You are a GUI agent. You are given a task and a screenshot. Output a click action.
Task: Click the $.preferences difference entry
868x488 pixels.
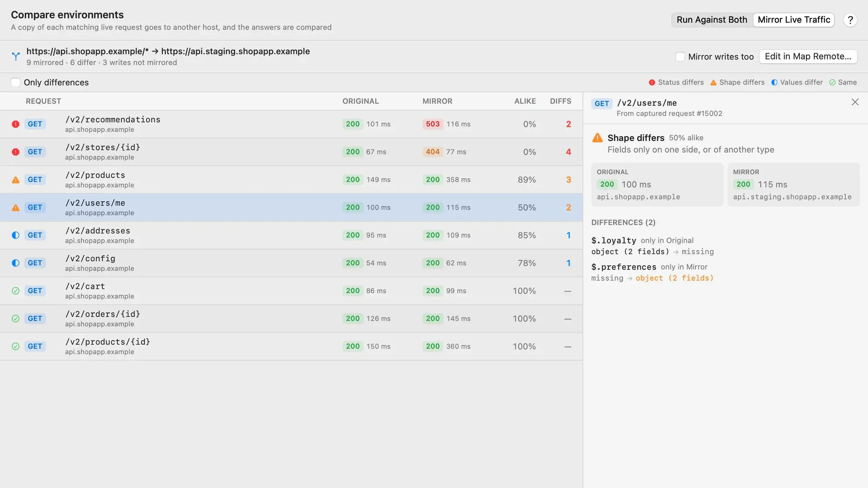(653, 272)
